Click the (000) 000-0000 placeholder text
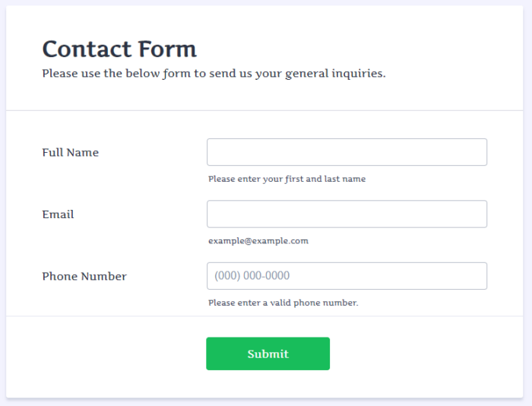The height and width of the screenshot is (406, 532). click(252, 276)
